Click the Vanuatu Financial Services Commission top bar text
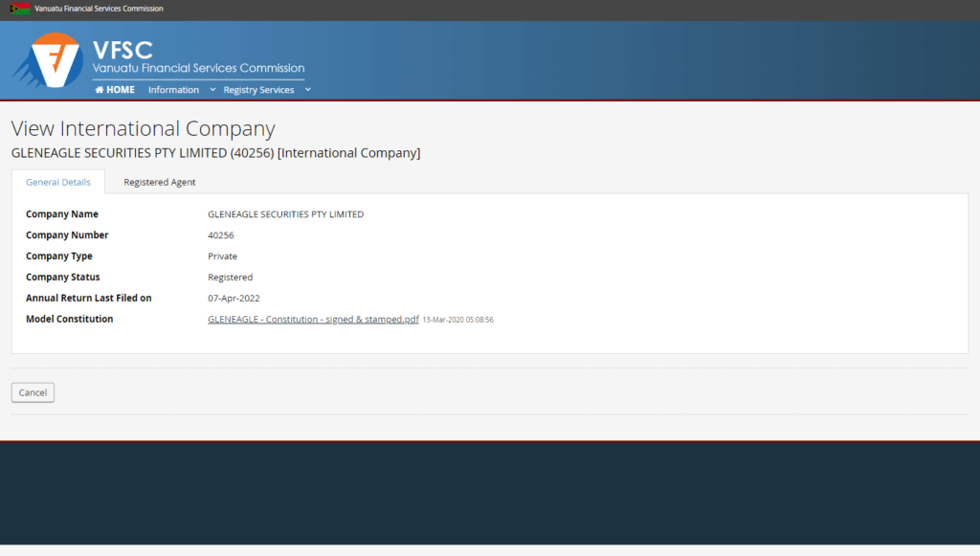 click(x=99, y=9)
